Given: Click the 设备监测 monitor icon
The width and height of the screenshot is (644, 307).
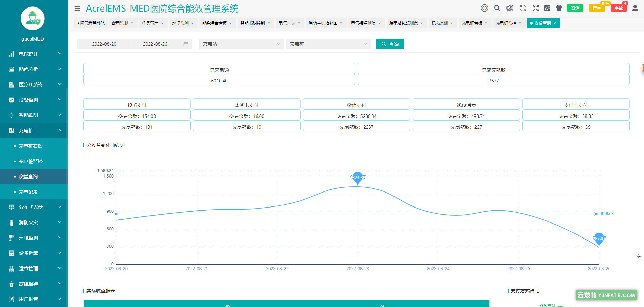Looking at the screenshot, I should pyautogui.click(x=11, y=100).
